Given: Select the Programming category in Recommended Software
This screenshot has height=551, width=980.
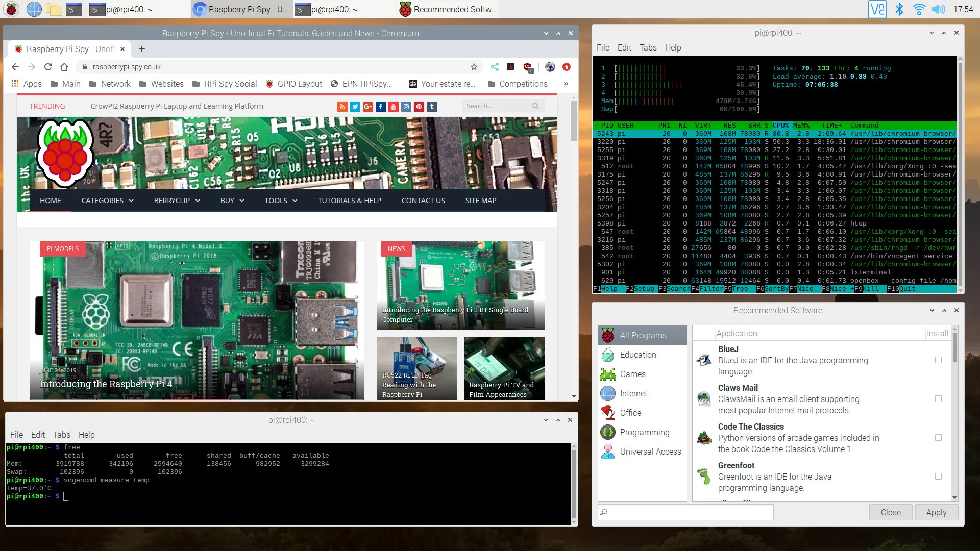Looking at the screenshot, I should [x=643, y=432].
